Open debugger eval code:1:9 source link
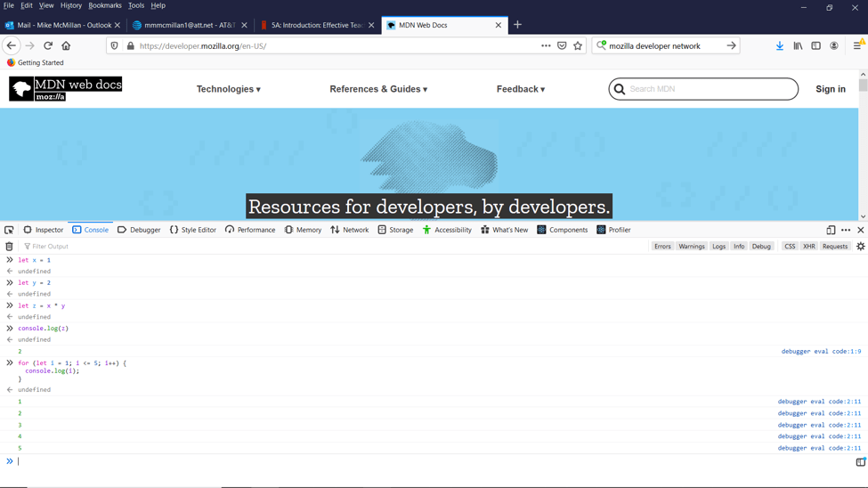Image resolution: width=868 pixels, height=488 pixels. tap(821, 351)
